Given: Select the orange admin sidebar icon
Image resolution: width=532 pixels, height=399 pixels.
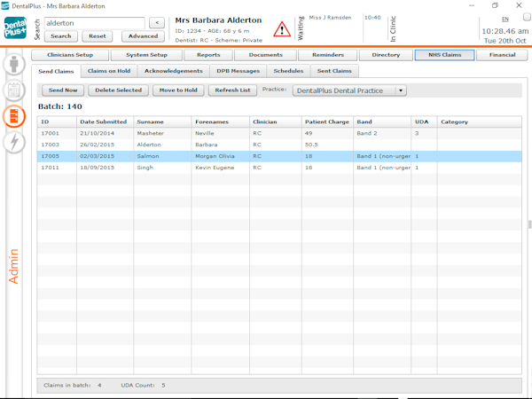Looking at the screenshot, I should pyautogui.click(x=15, y=116).
